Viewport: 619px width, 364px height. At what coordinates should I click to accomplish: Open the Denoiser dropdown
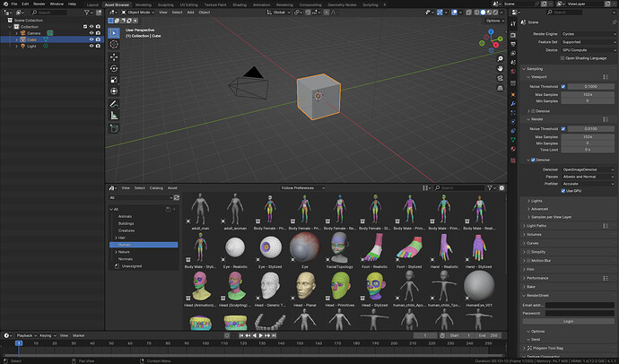click(588, 169)
